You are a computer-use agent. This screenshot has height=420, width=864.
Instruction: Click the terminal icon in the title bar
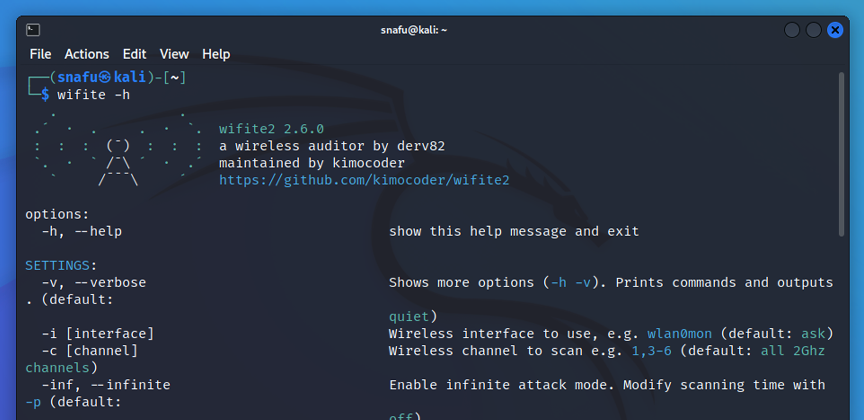(33, 30)
